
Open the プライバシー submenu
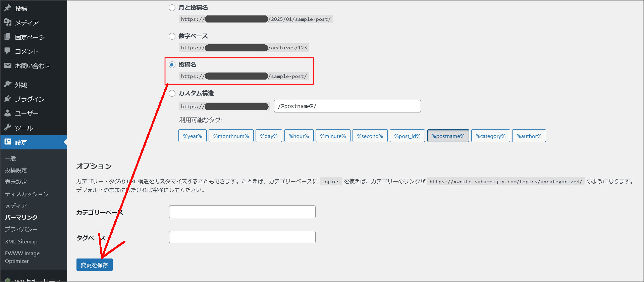click(21, 229)
